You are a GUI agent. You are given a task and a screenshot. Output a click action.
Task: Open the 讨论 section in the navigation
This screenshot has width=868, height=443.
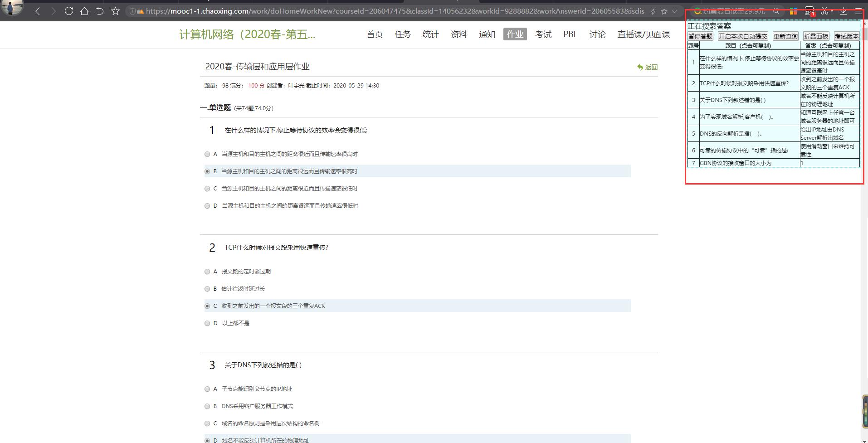596,34
